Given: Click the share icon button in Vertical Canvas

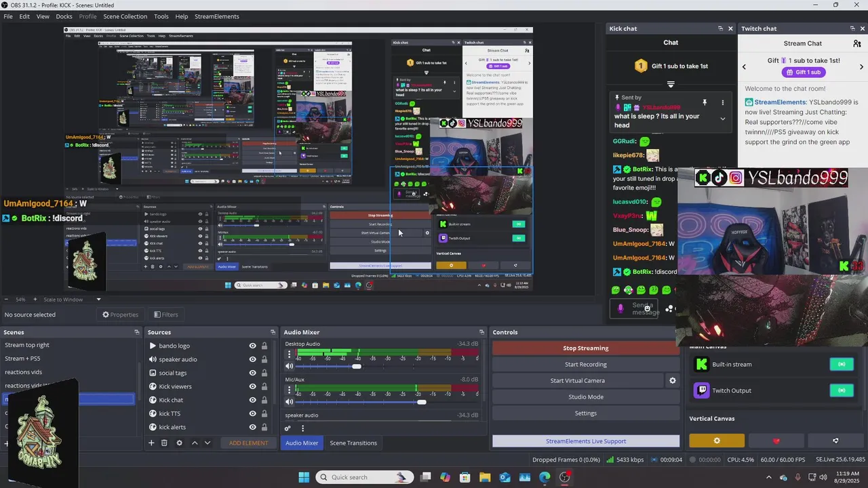Looking at the screenshot, I should (835, 441).
